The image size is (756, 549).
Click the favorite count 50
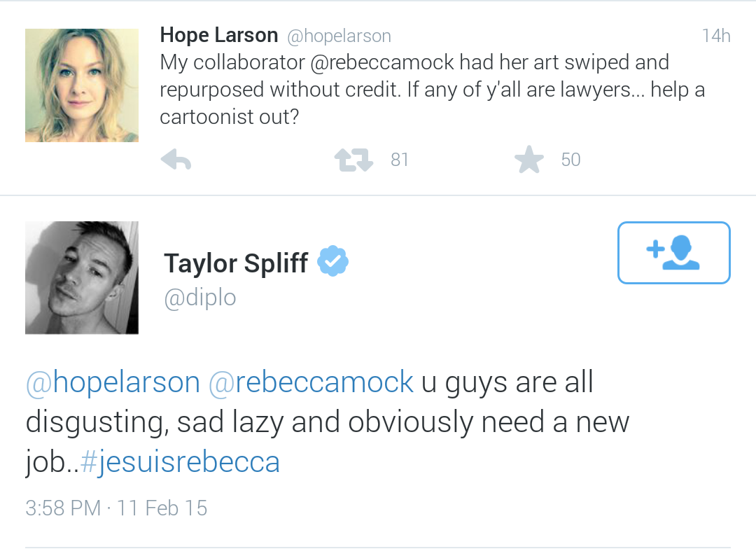(x=571, y=160)
